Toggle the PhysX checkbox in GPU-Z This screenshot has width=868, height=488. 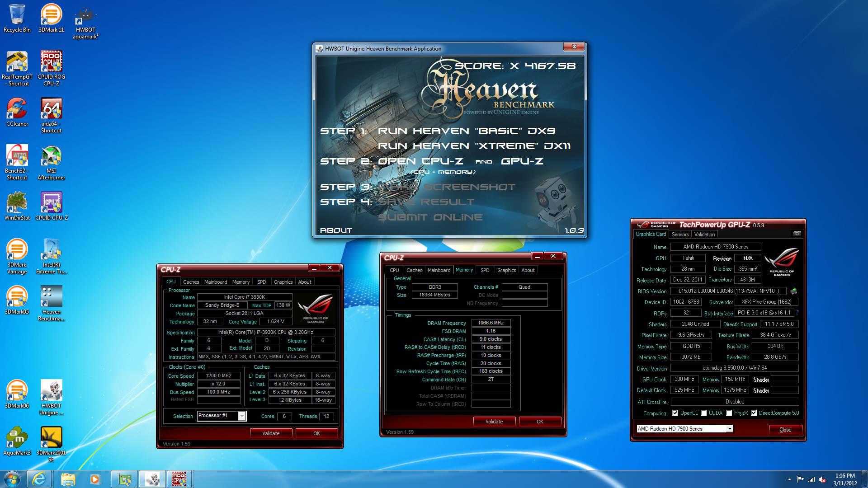729,413
